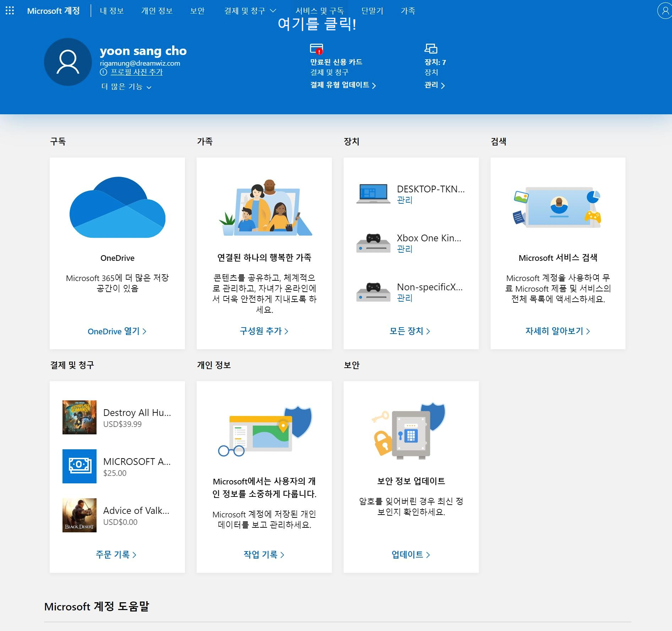The width and height of the screenshot is (672, 631).
Task: Click the Destroy All Humans game thumbnail
Action: coord(80,417)
